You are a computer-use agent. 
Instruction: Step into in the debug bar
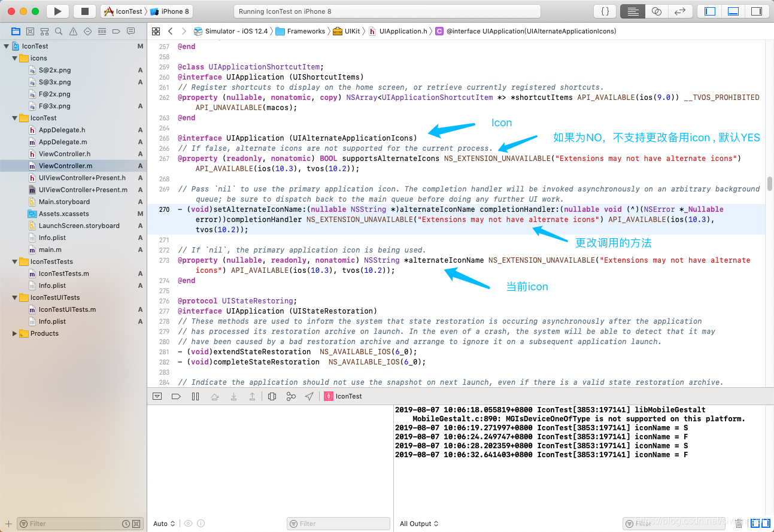click(233, 396)
